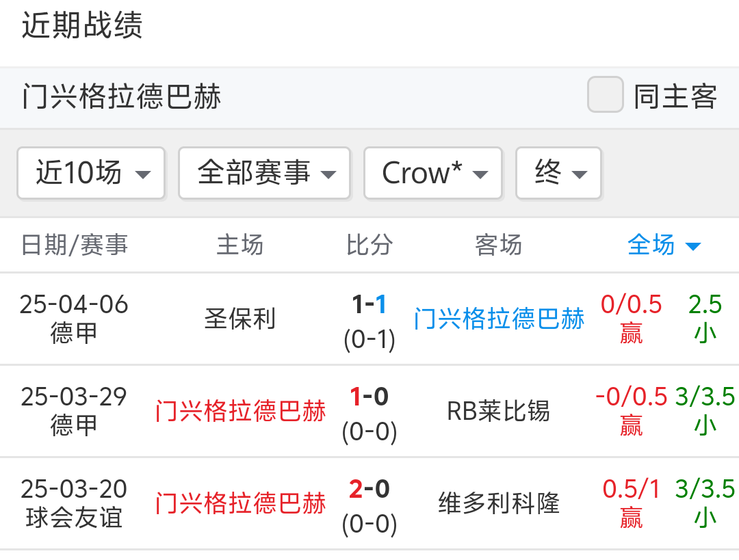Screen dimensions: 739x560
Task: Enable the 同主客 checkbox
Action: (x=606, y=94)
